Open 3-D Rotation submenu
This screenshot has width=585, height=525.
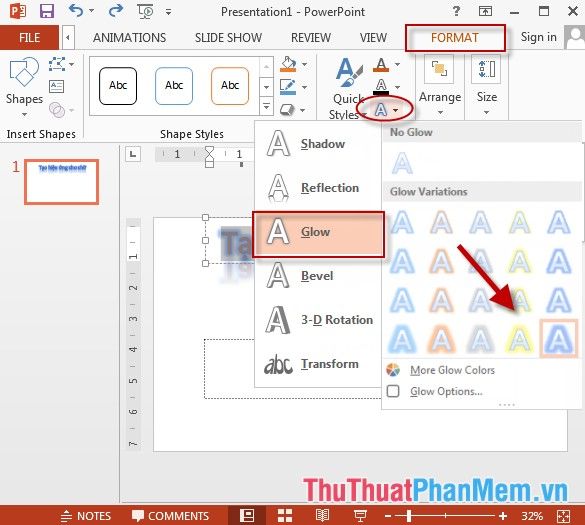coord(318,320)
